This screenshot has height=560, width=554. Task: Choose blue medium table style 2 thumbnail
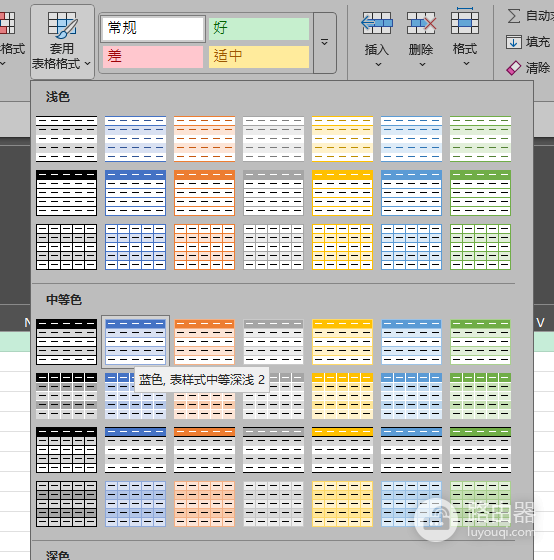point(135,342)
